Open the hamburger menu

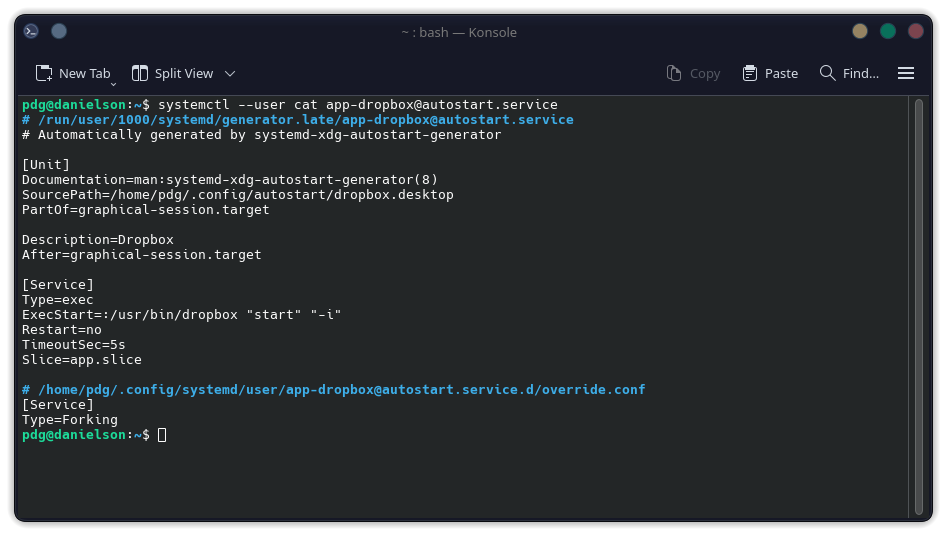tap(906, 73)
